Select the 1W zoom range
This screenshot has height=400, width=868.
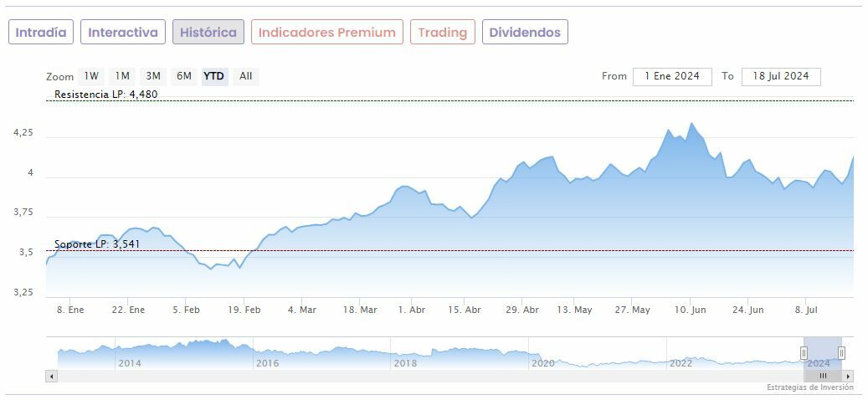coord(91,76)
